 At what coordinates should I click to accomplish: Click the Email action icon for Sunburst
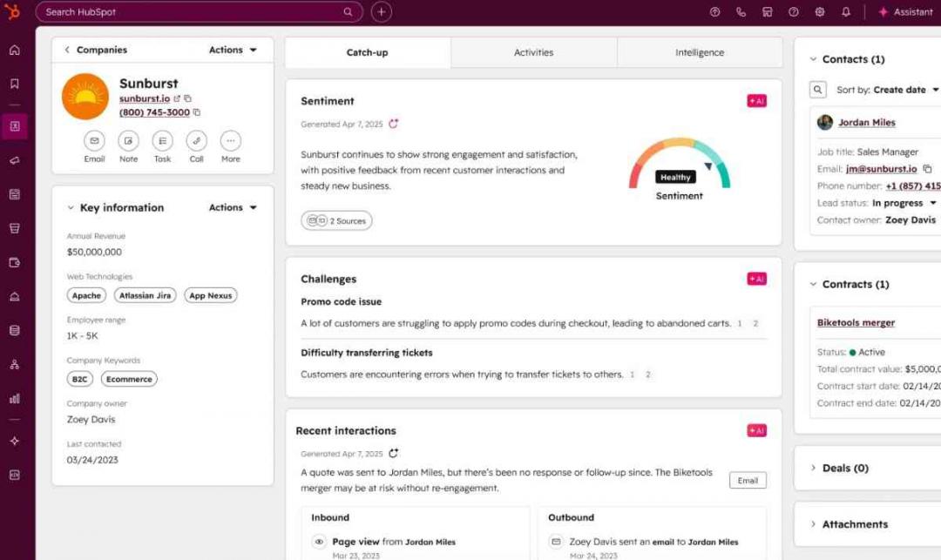click(94, 141)
